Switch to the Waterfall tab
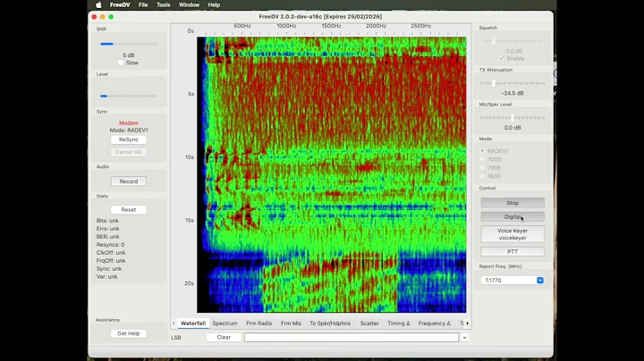This screenshot has width=644, height=361. tap(193, 323)
